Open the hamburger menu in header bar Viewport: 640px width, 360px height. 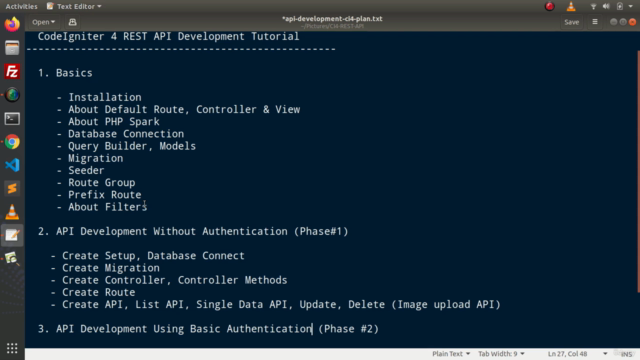[x=595, y=22]
